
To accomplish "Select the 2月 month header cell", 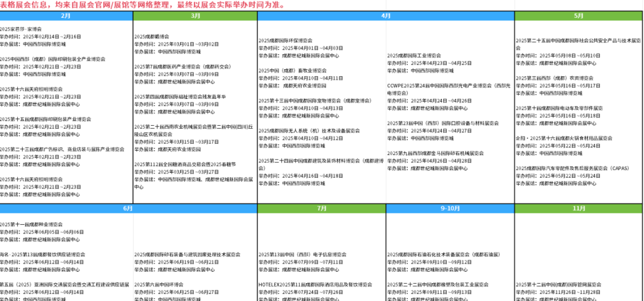I will 66,15.
